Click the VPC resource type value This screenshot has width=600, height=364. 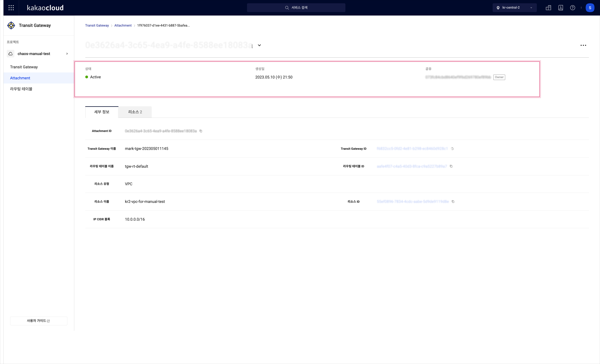click(x=129, y=184)
